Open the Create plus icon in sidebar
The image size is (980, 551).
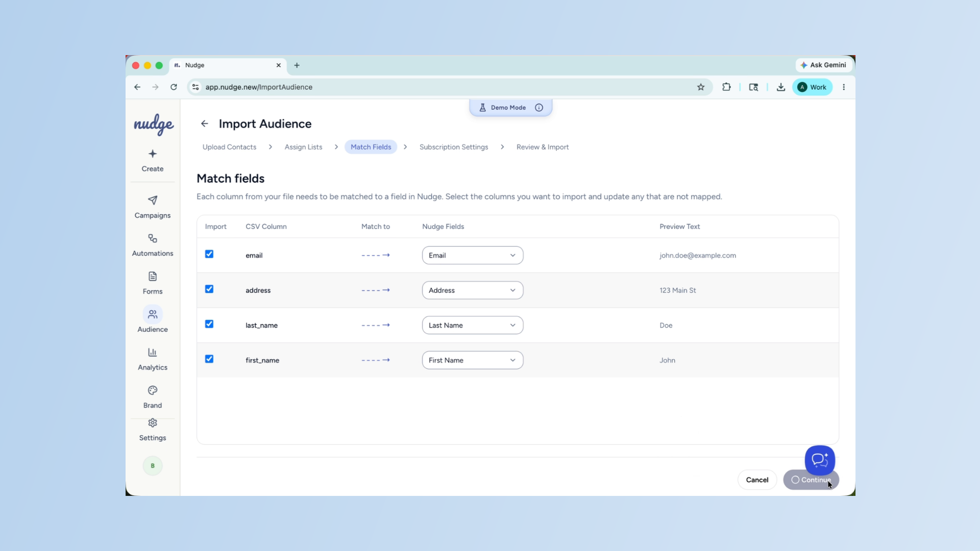coord(153,154)
